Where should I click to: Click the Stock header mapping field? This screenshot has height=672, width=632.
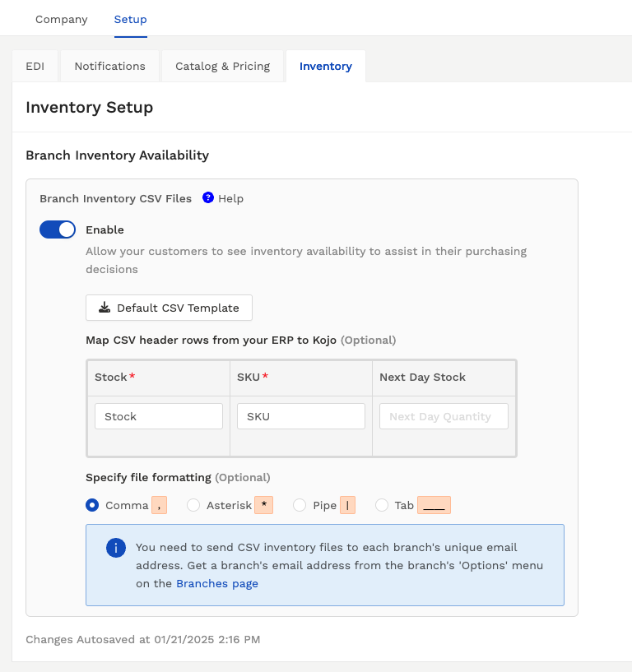159,416
